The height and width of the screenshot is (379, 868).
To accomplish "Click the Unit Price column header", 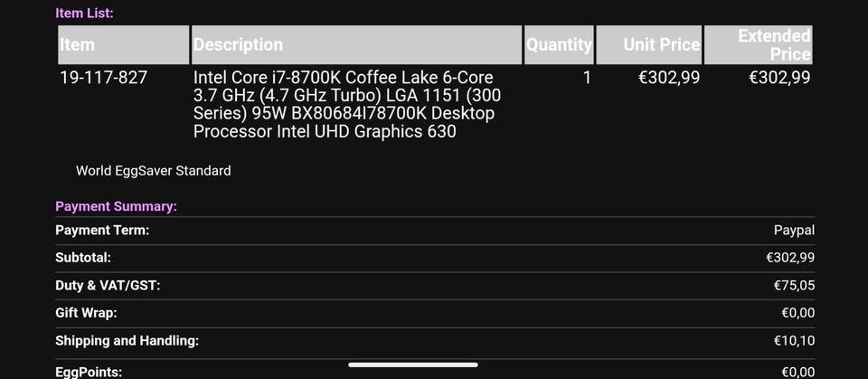I will (661, 44).
